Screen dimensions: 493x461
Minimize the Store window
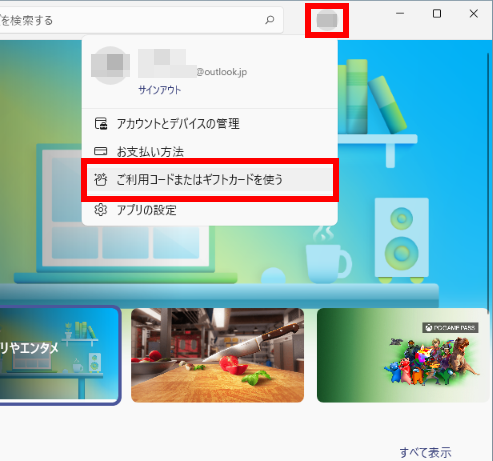tap(400, 14)
